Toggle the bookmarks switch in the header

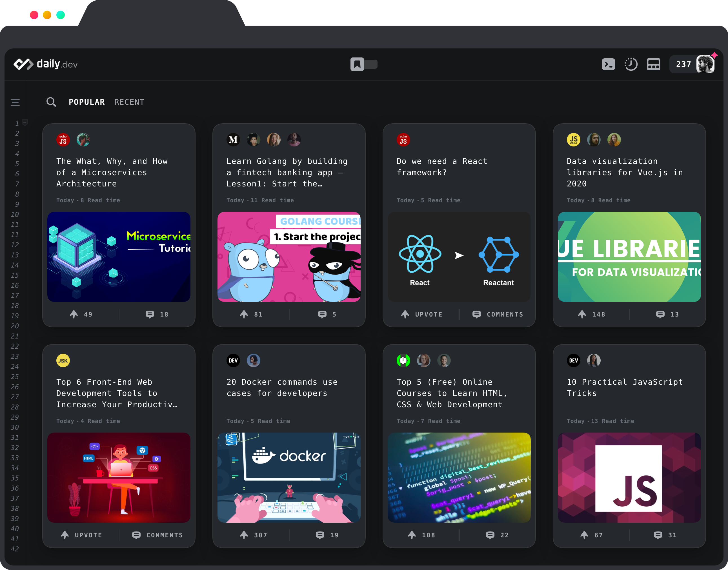(x=364, y=64)
